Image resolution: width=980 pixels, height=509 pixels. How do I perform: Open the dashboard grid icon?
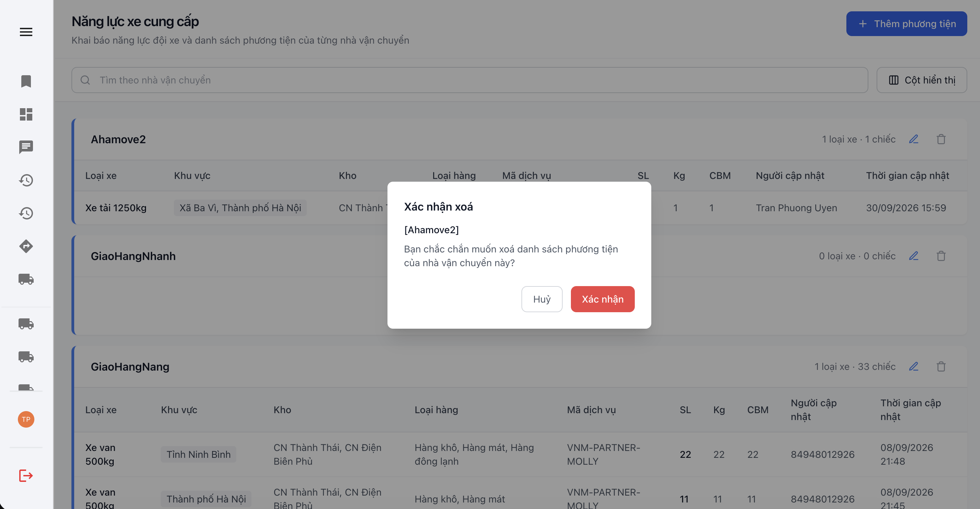[26, 114]
